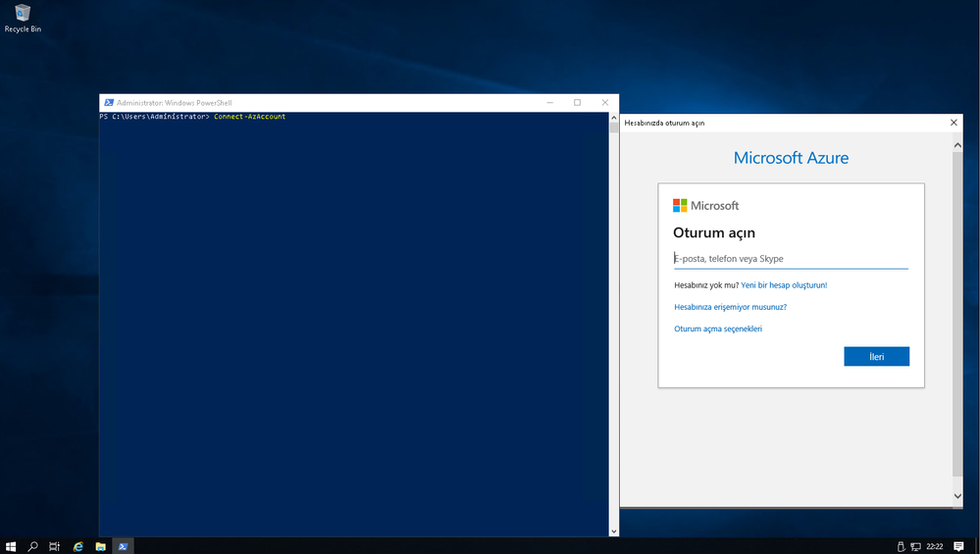The image size is (980, 554).
Task: Open the Action Center notifications icon
Action: [x=958, y=546]
